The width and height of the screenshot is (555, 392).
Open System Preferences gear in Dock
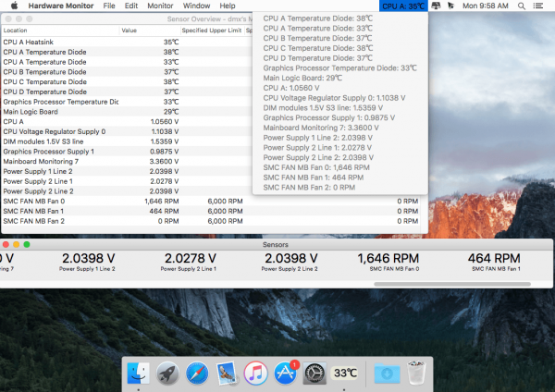[314, 373]
